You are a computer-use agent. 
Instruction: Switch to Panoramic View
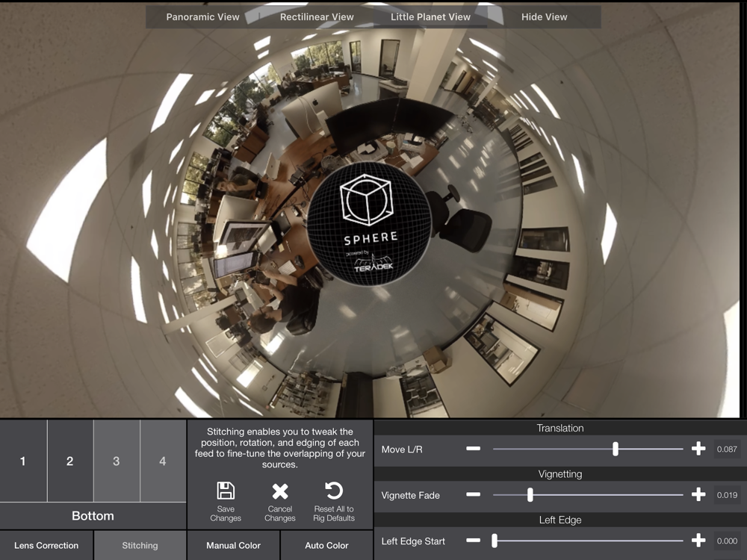(x=202, y=16)
